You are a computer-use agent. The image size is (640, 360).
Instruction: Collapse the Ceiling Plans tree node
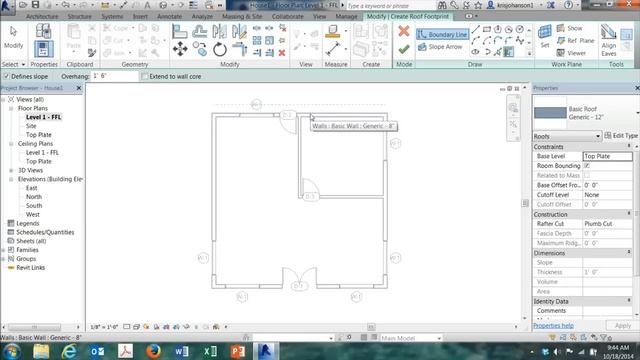[11, 144]
